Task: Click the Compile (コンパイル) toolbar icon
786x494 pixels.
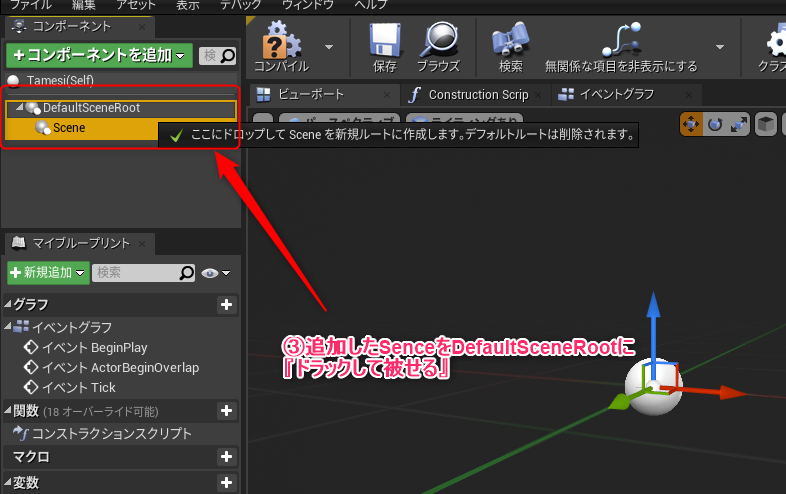Action: 280,43
